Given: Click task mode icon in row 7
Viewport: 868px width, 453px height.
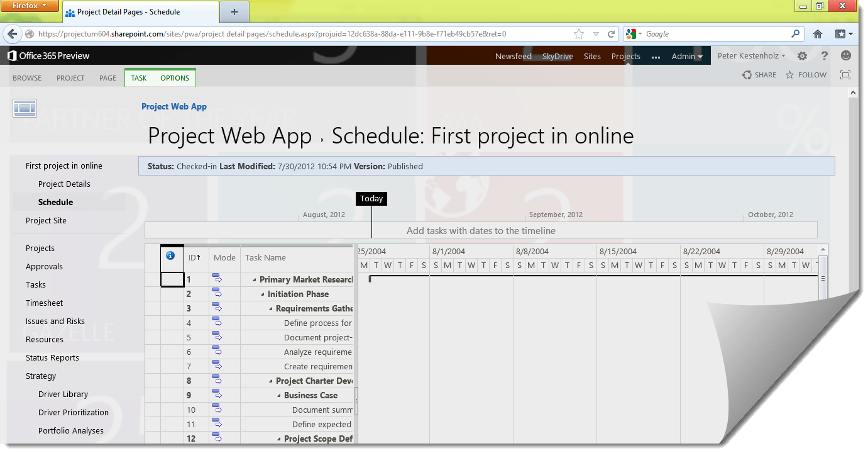Looking at the screenshot, I should 217,366.
